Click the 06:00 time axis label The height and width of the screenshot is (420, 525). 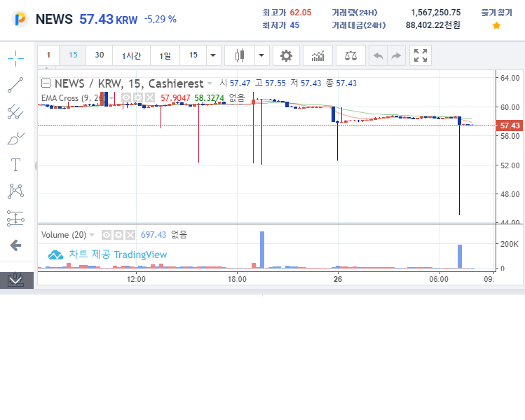pyautogui.click(x=439, y=279)
